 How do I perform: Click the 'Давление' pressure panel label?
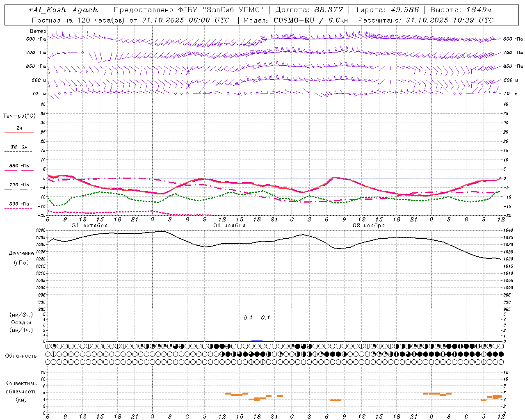click(21, 253)
